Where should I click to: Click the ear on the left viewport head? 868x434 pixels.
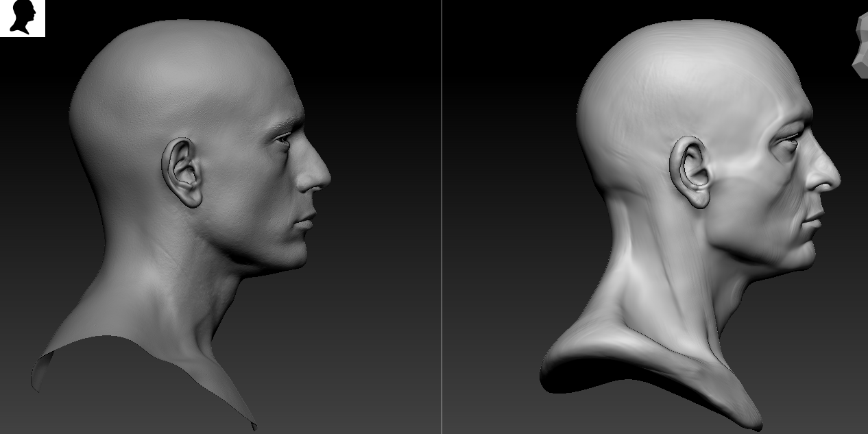[182, 173]
